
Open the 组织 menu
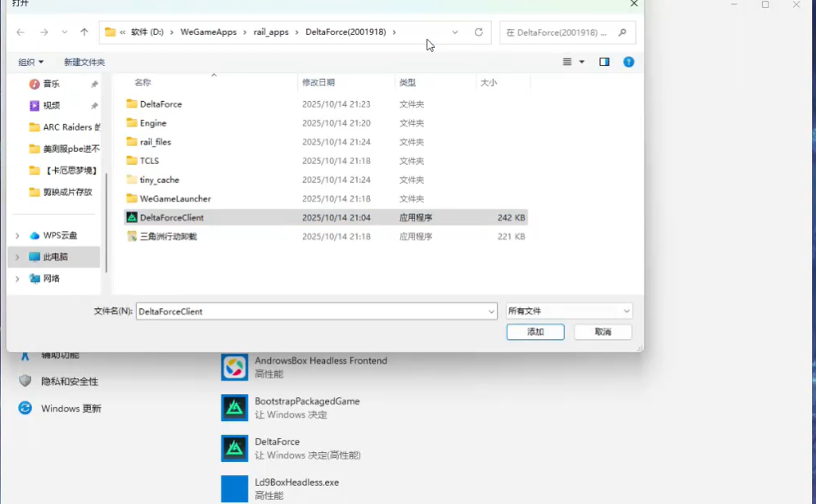[31, 62]
